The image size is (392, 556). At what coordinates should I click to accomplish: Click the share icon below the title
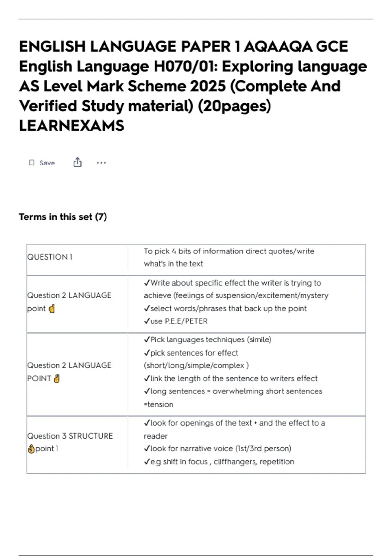click(x=77, y=163)
